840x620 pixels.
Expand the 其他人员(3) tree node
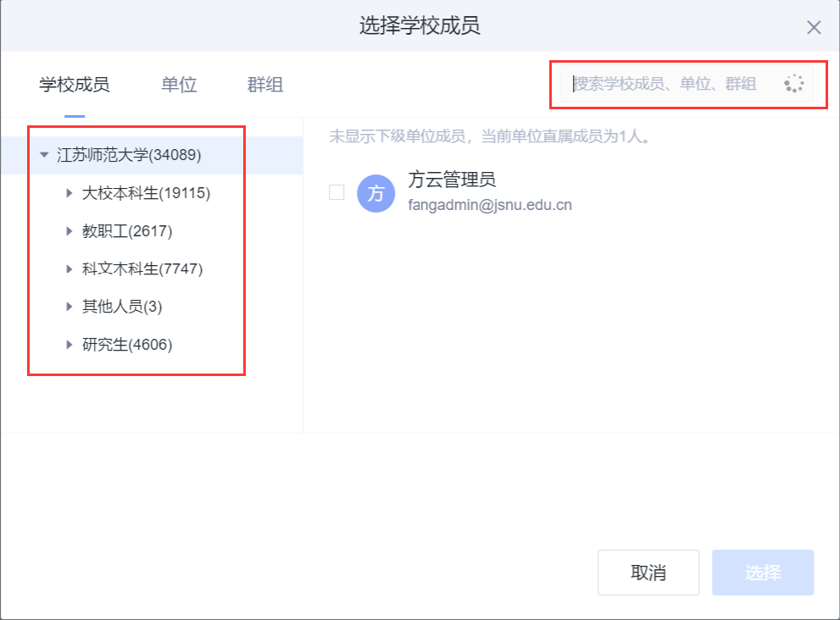pyautogui.click(x=69, y=307)
